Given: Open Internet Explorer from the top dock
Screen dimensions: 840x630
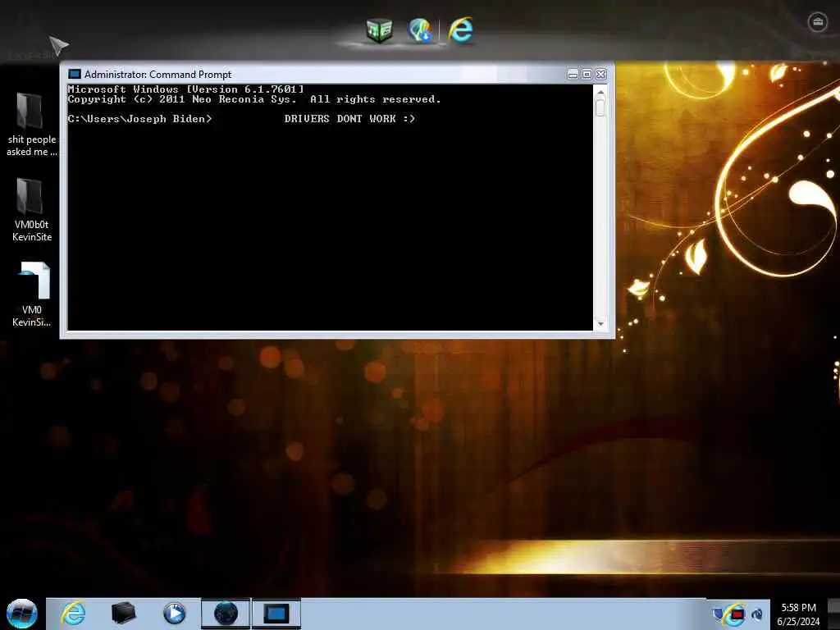Looking at the screenshot, I should (x=460, y=30).
